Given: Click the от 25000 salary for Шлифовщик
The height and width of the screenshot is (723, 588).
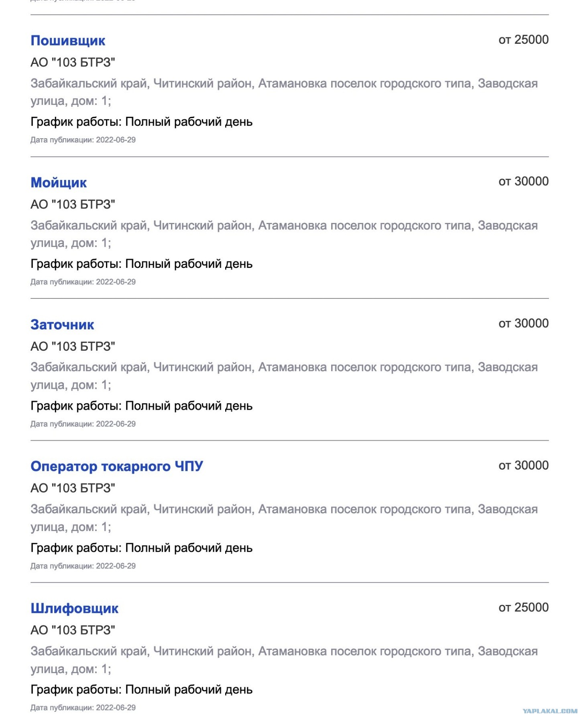Looking at the screenshot, I should (523, 607).
